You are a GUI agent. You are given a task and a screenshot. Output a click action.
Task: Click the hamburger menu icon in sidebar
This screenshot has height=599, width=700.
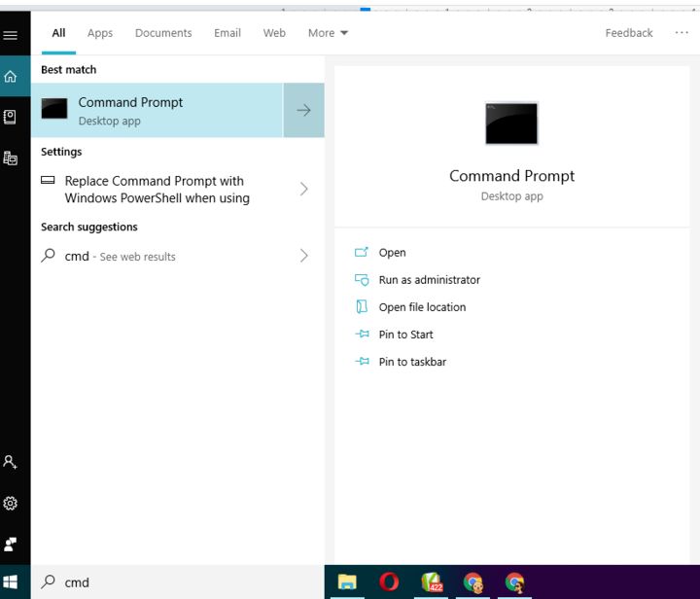click(11, 36)
